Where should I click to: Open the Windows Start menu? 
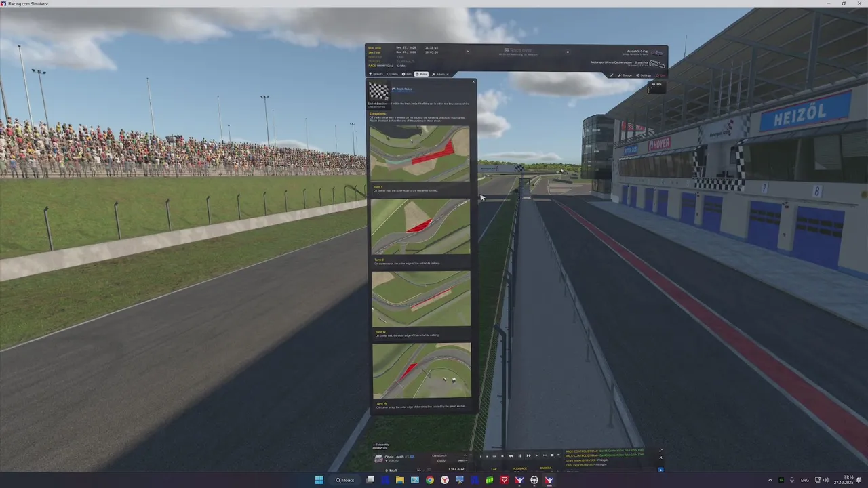point(319,480)
